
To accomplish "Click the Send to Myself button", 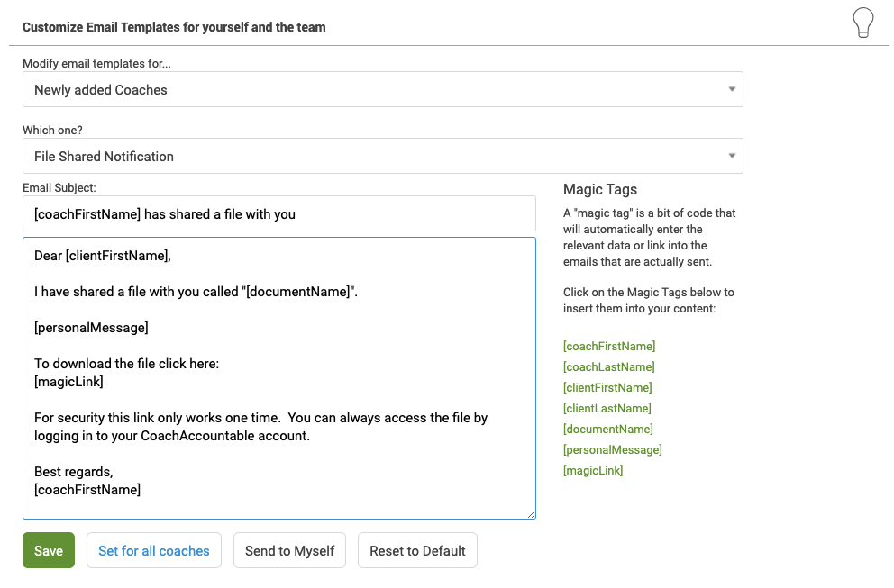I will [289, 551].
